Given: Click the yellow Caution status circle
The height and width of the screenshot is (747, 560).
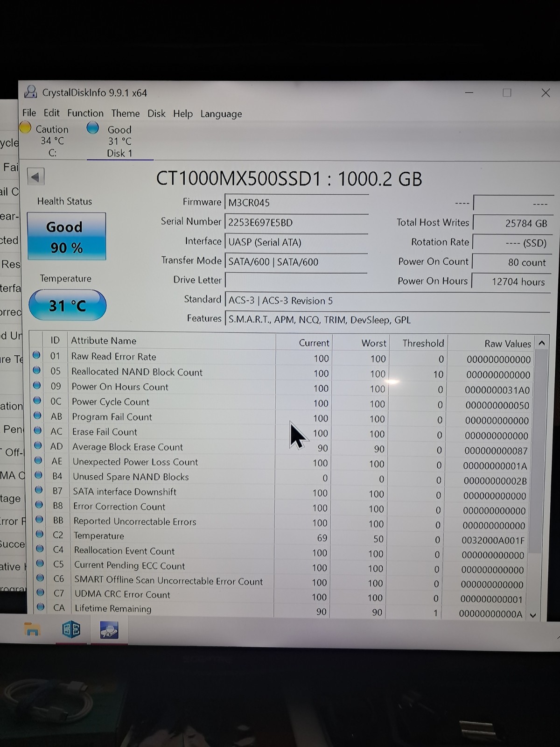Looking at the screenshot, I should pyautogui.click(x=25, y=127).
